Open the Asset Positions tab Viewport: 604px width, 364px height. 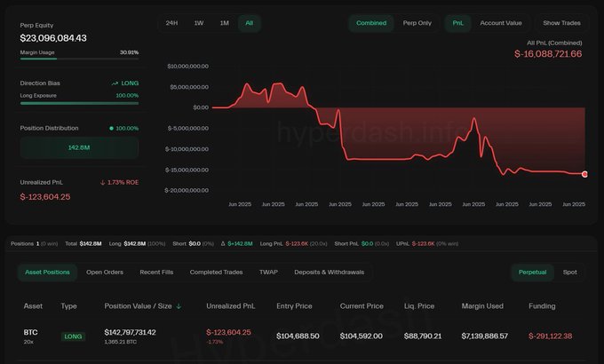click(x=47, y=273)
